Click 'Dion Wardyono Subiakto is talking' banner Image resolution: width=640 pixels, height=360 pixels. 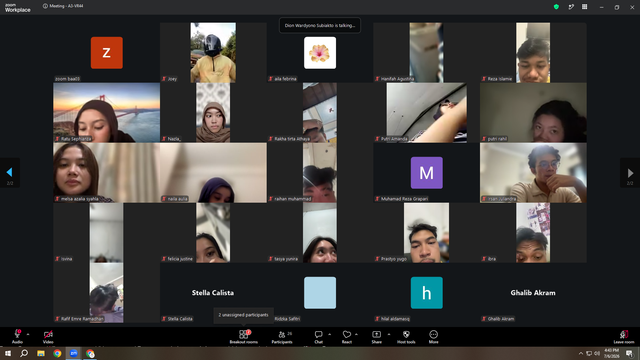[x=320, y=25]
